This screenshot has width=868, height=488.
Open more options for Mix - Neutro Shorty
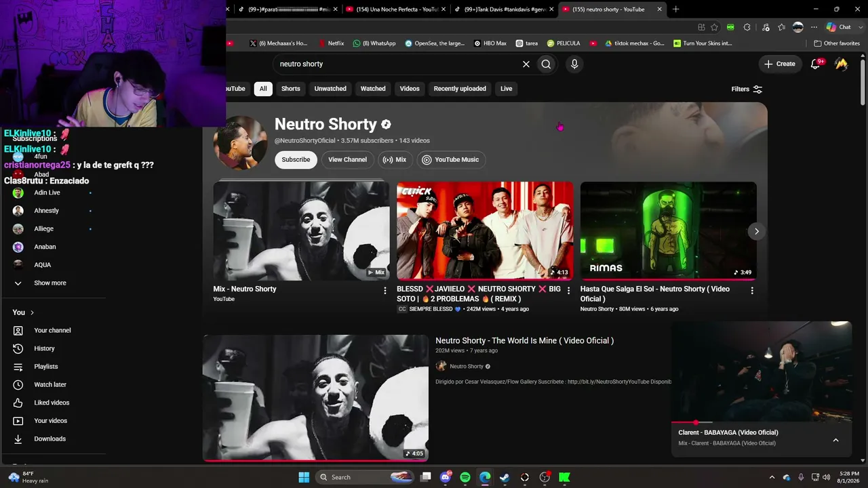[x=385, y=290]
